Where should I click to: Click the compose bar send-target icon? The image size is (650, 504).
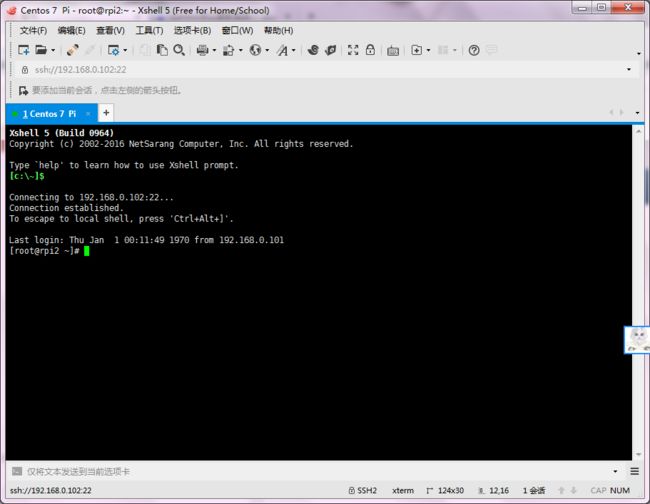pos(17,471)
